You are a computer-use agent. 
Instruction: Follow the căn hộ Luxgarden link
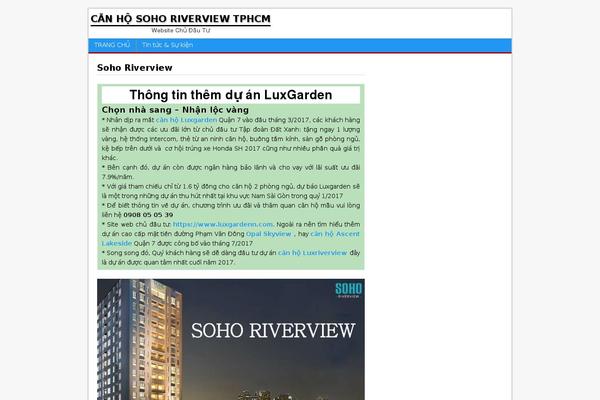click(186, 120)
